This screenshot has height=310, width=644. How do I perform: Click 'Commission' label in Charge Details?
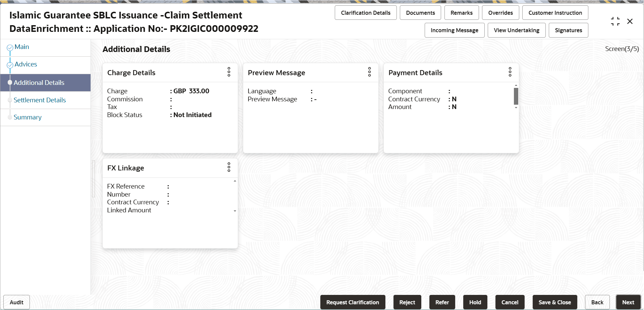[125, 99]
